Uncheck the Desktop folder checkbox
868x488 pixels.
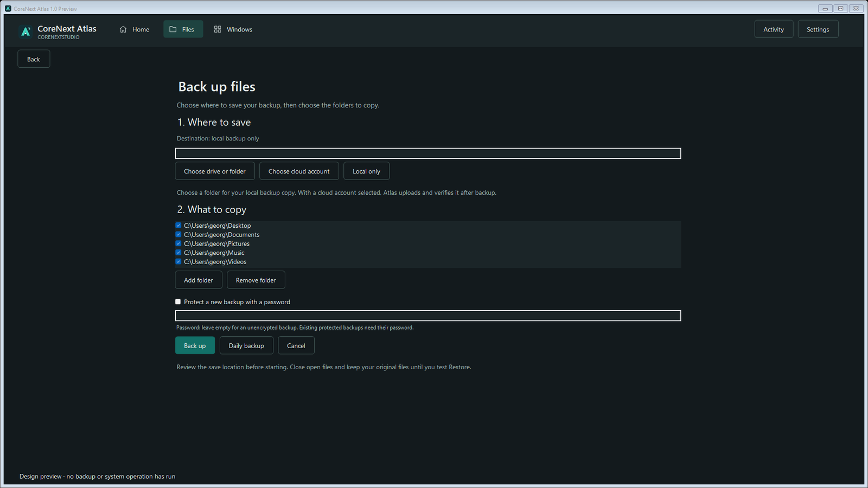(178, 226)
